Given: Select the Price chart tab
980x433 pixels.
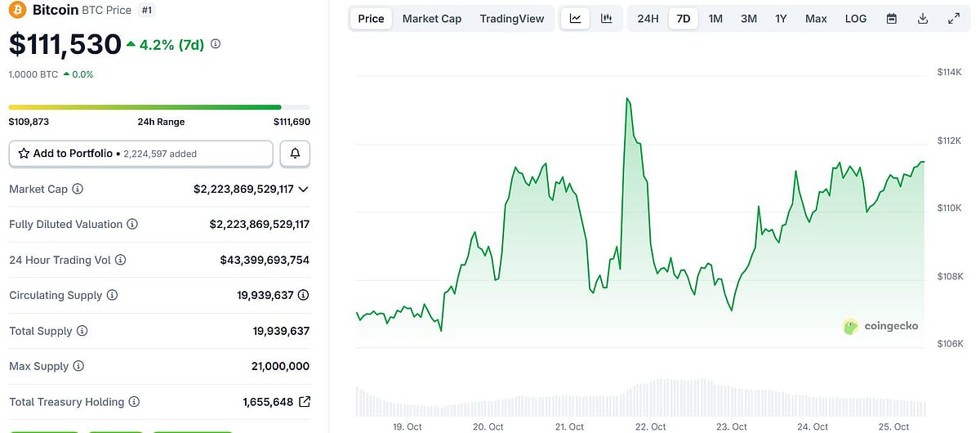Looking at the screenshot, I should pyautogui.click(x=371, y=18).
